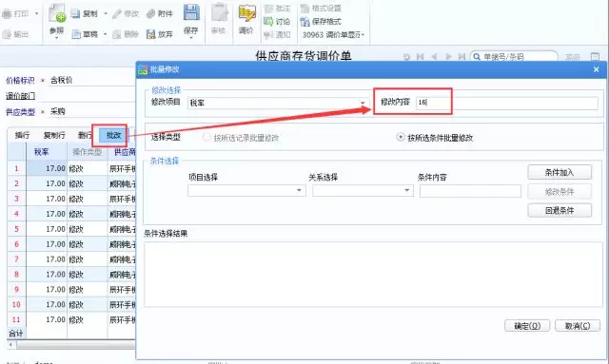Click the 供应类型 field value 采购
Screen dimensions: 609x364
57,112
